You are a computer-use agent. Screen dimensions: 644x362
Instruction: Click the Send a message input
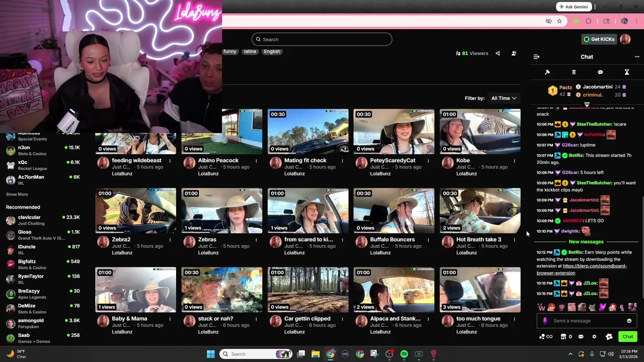point(587,321)
